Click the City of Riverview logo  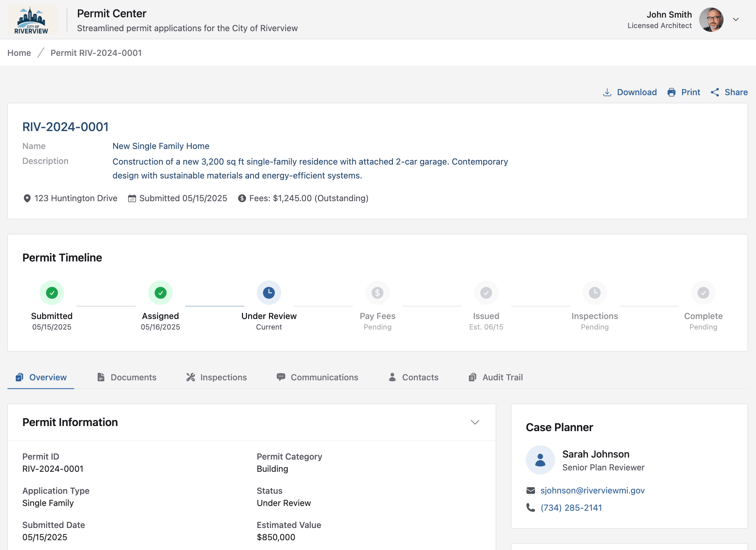pyautogui.click(x=32, y=20)
